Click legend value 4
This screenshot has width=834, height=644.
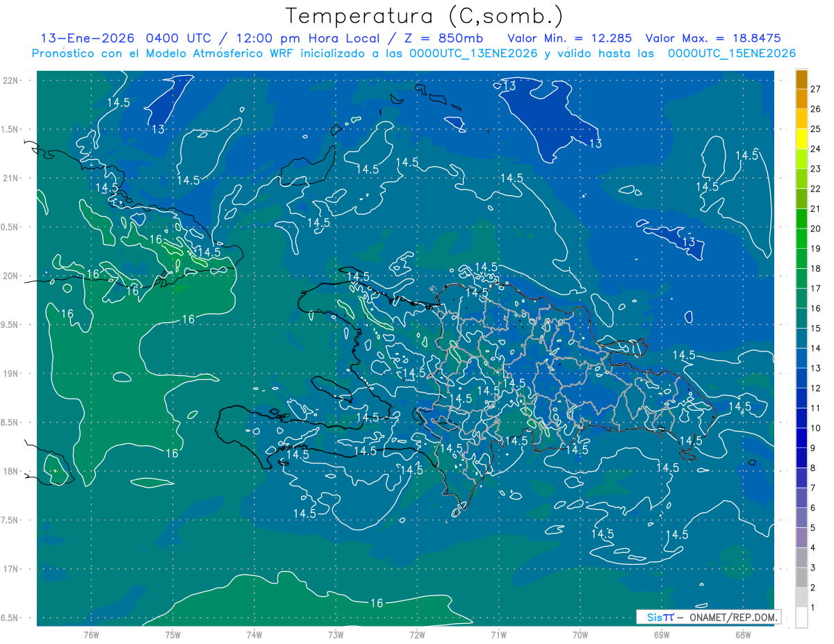point(813,548)
